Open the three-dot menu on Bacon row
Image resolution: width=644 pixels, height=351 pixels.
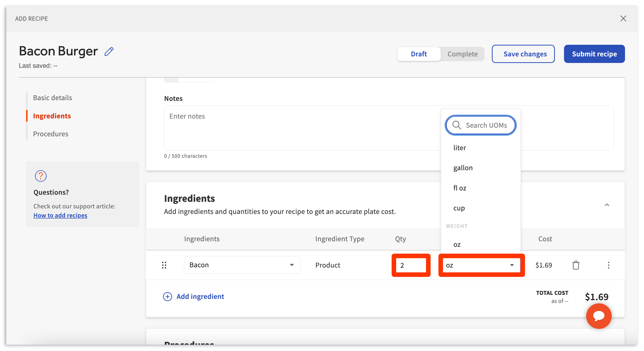pyautogui.click(x=608, y=265)
